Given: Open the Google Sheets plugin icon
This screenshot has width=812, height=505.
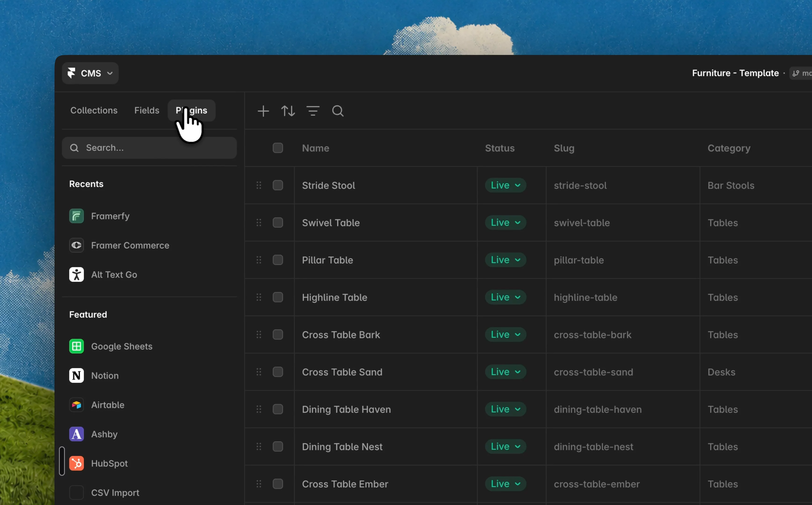Looking at the screenshot, I should click(76, 346).
